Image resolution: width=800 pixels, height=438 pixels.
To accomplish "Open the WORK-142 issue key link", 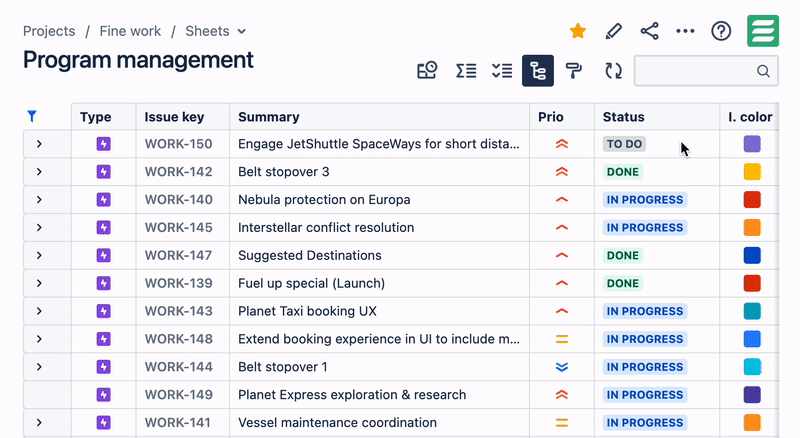I will (178, 172).
